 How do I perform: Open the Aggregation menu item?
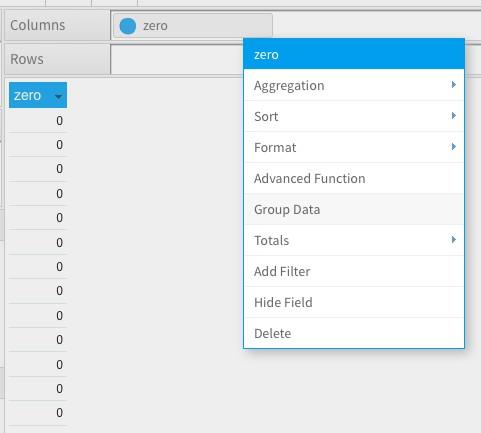tap(354, 85)
